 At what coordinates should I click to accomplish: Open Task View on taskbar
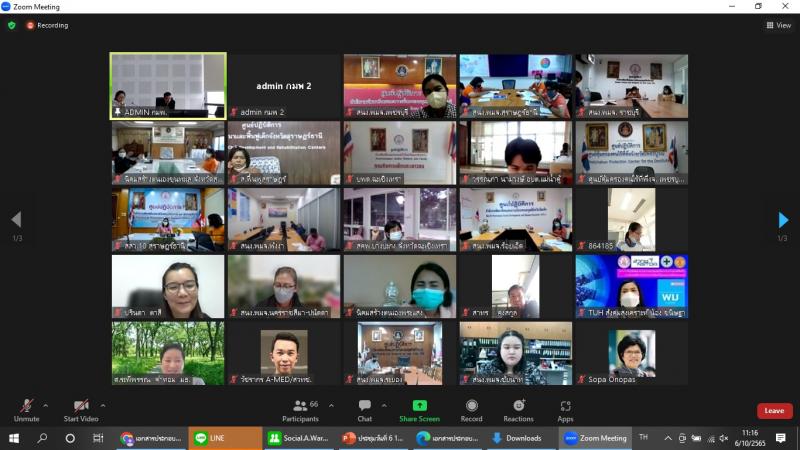click(97, 438)
